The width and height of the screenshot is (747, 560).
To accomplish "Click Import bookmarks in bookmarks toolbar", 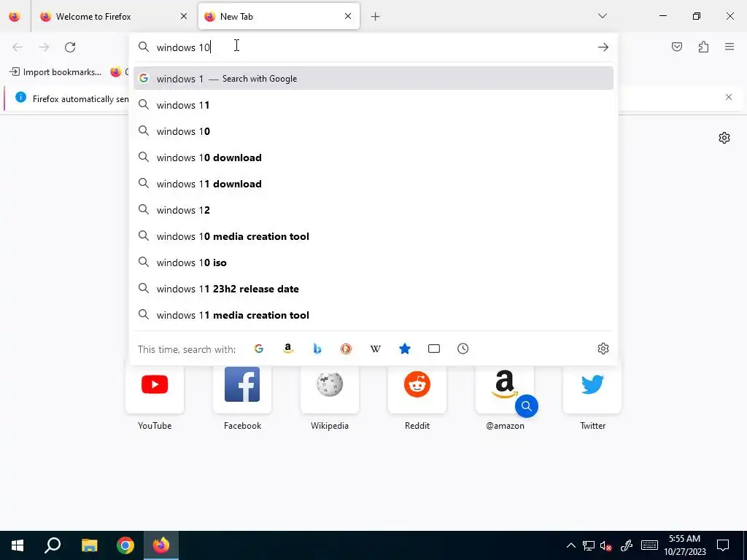I will pyautogui.click(x=55, y=72).
